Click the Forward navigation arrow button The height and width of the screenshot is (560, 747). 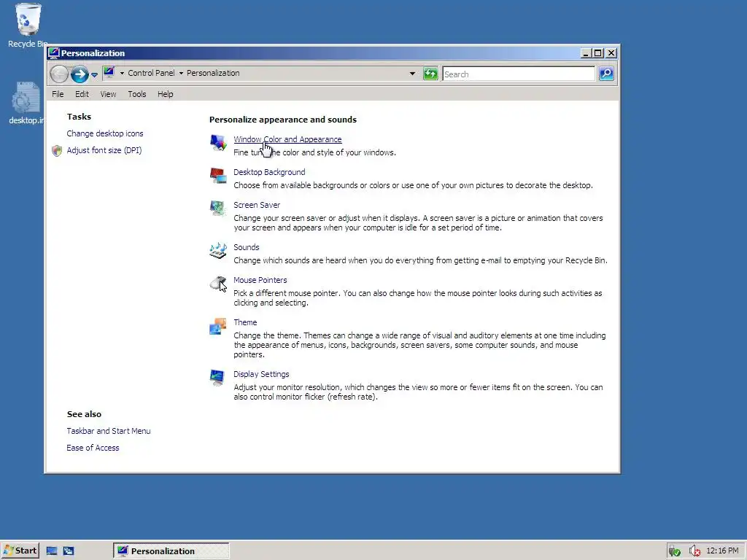coord(80,74)
